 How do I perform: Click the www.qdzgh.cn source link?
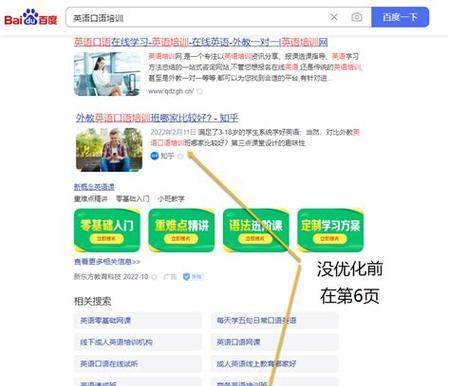[x=171, y=91]
